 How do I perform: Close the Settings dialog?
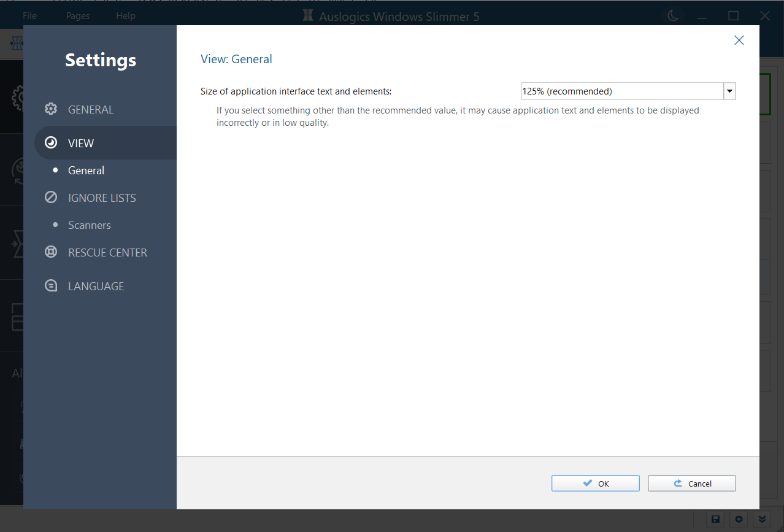pyautogui.click(x=739, y=40)
